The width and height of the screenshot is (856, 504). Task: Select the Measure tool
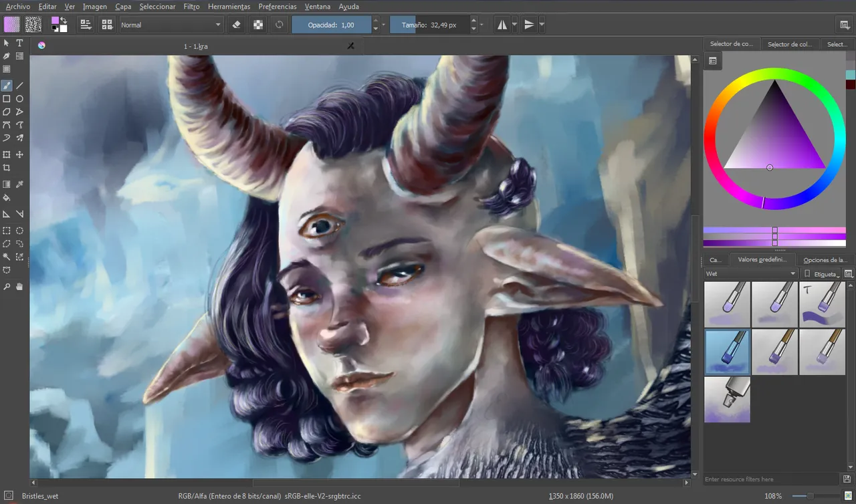click(x=20, y=214)
